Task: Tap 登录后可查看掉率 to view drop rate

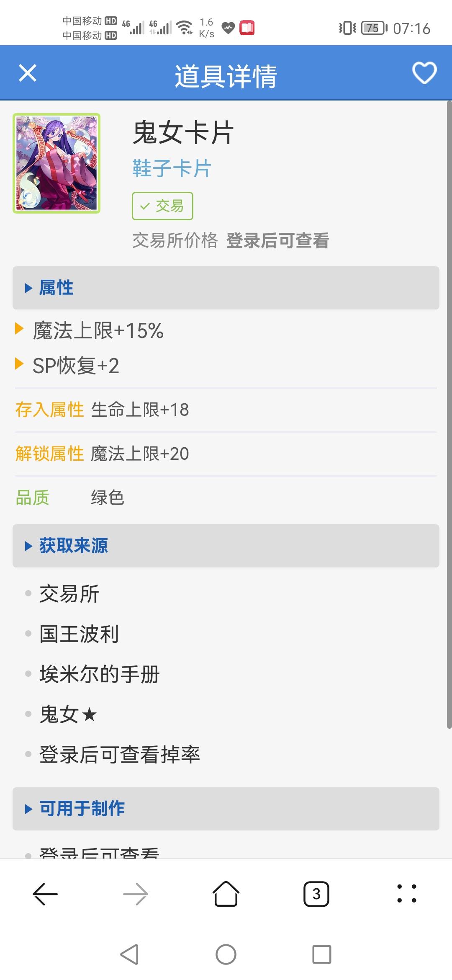Action: [120, 755]
